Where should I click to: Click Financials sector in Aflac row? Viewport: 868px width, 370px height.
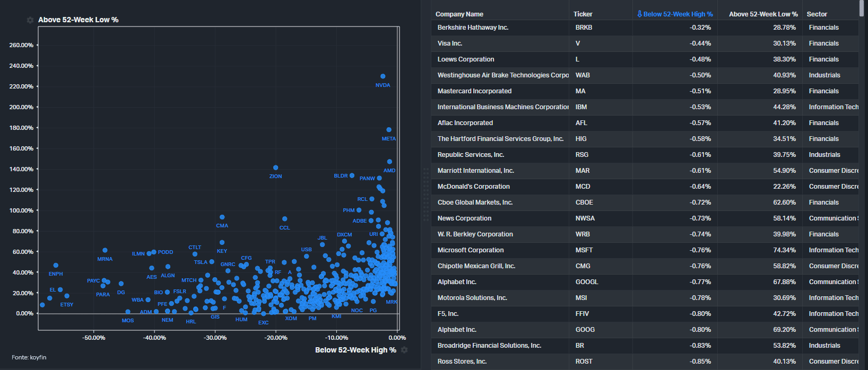click(824, 123)
